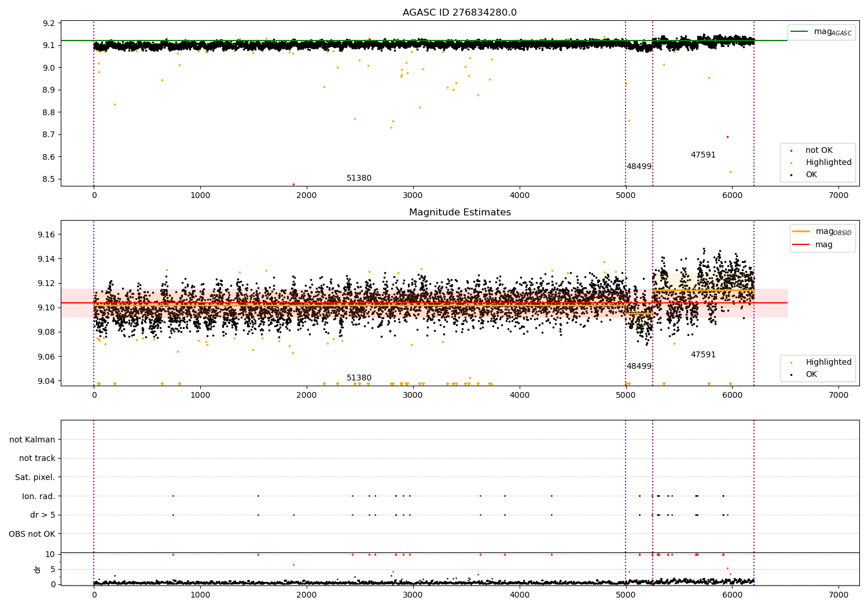Viewport: 868px width, 608px height.
Task: Click the 'dr > 5' row label
Action: [42, 515]
